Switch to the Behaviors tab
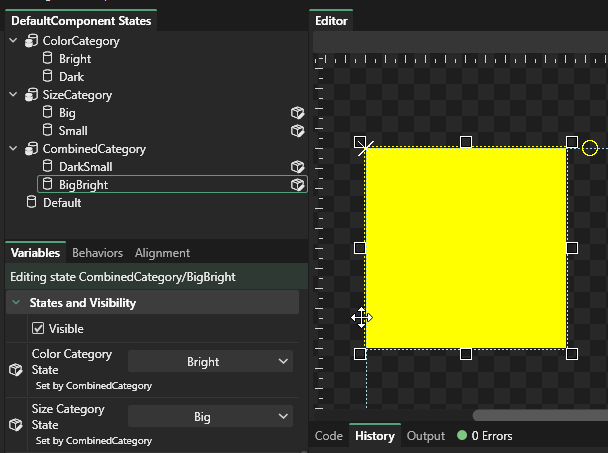 coord(98,253)
